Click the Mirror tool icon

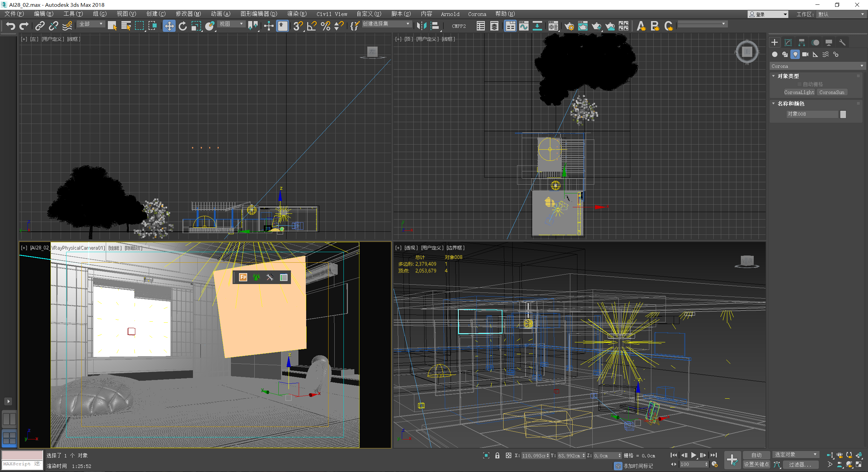point(421,26)
